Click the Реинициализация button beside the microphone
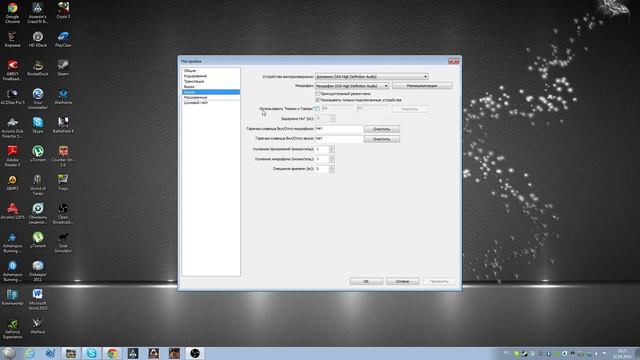 (422, 86)
